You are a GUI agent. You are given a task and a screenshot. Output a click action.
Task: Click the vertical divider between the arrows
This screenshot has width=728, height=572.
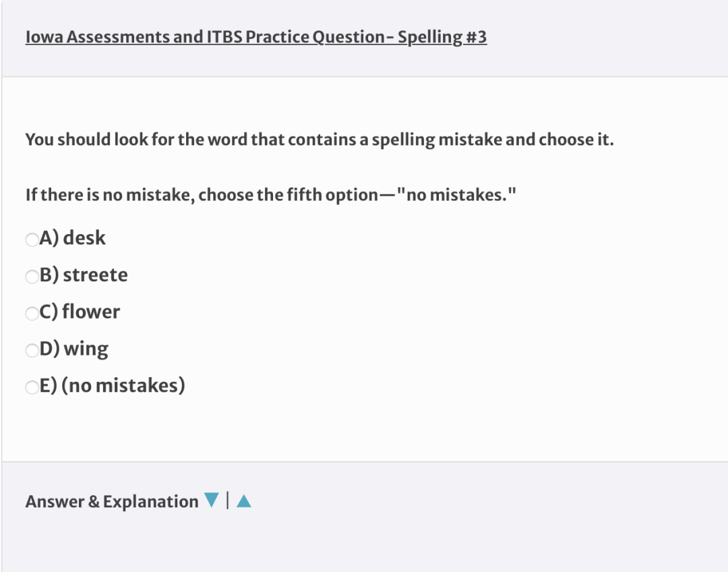pyautogui.click(x=228, y=500)
